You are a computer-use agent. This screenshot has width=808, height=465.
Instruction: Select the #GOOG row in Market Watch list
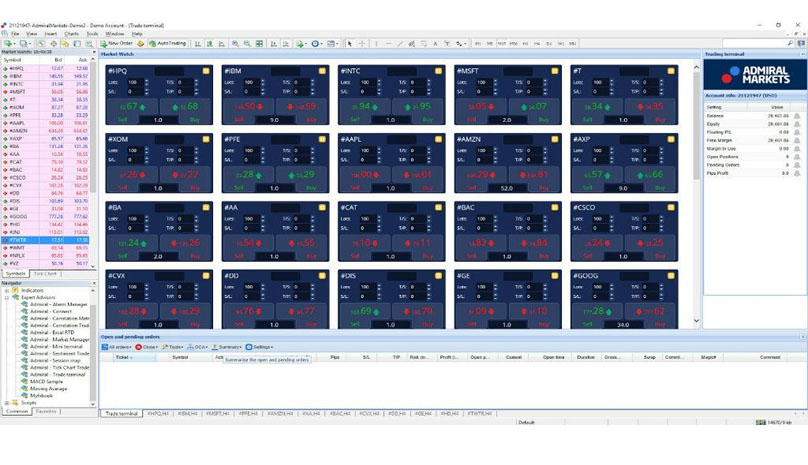pyautogui.click(x=46, y=217)
